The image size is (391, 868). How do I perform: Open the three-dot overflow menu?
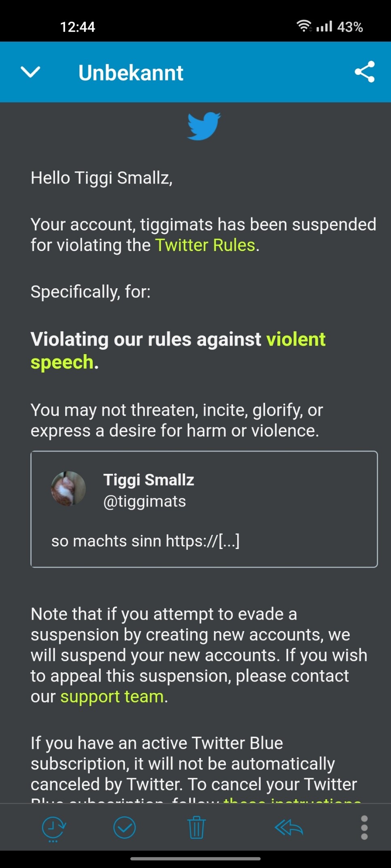pos(364,828)
